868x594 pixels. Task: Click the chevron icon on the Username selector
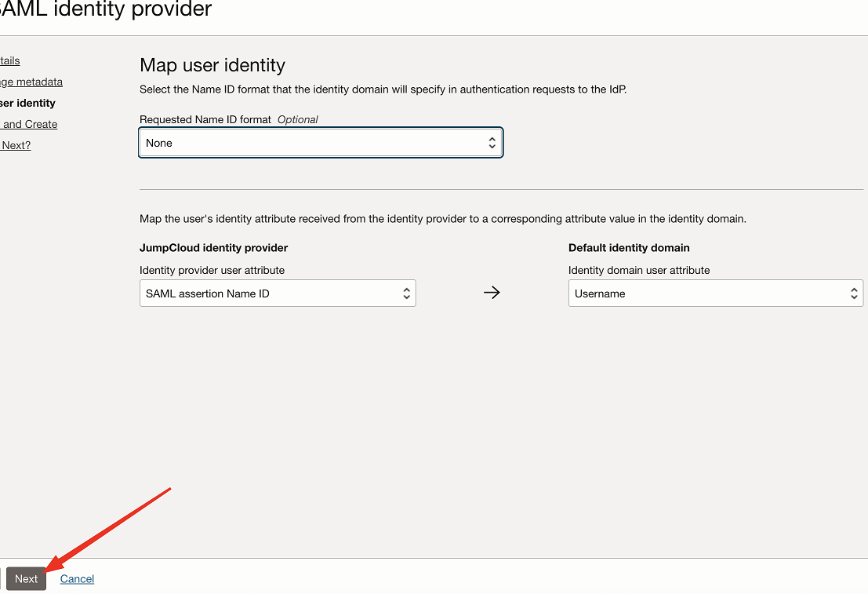tap(854, 293)
